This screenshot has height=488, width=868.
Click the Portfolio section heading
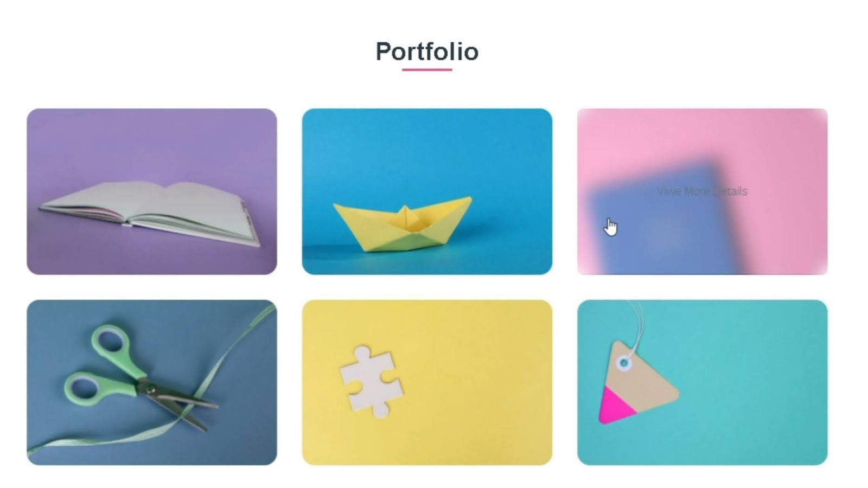(427, 52)
